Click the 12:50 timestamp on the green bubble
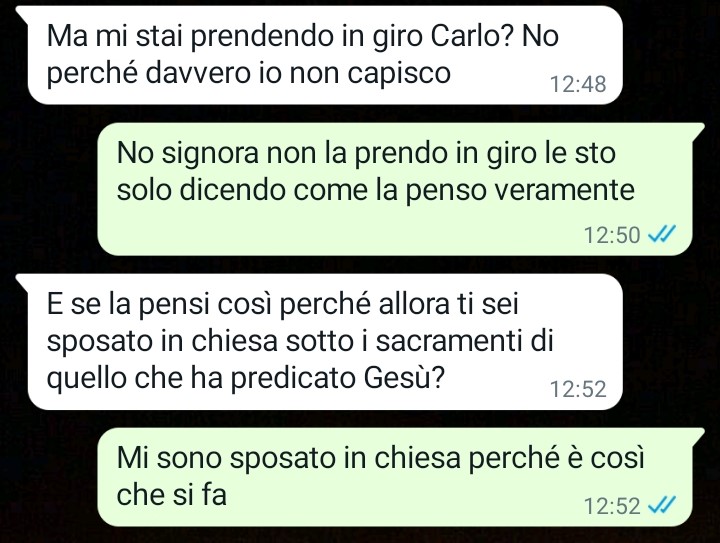The image size is (720, 543). tap(612, 235)
